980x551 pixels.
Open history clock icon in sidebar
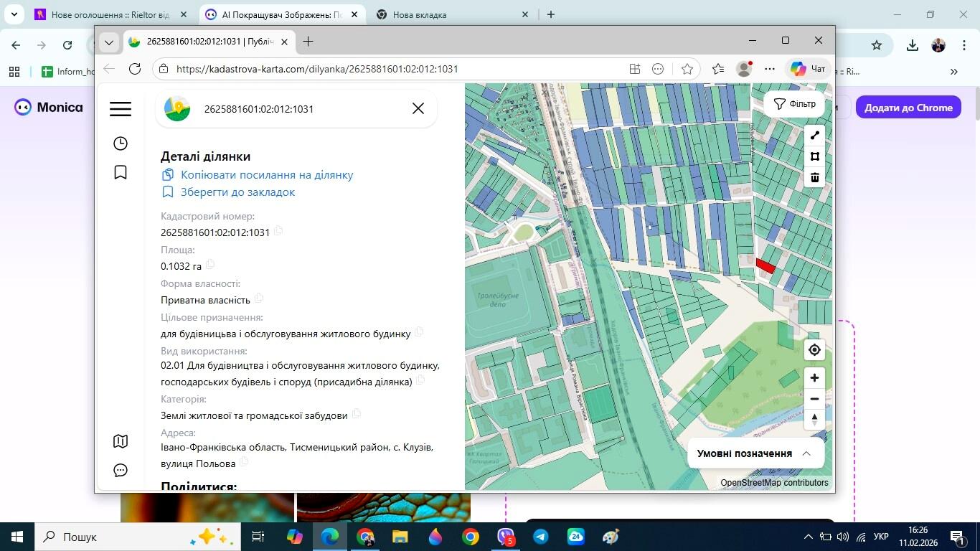(121, 143)
